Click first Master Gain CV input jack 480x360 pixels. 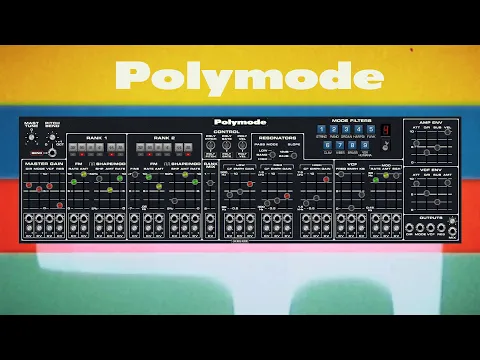29,219
